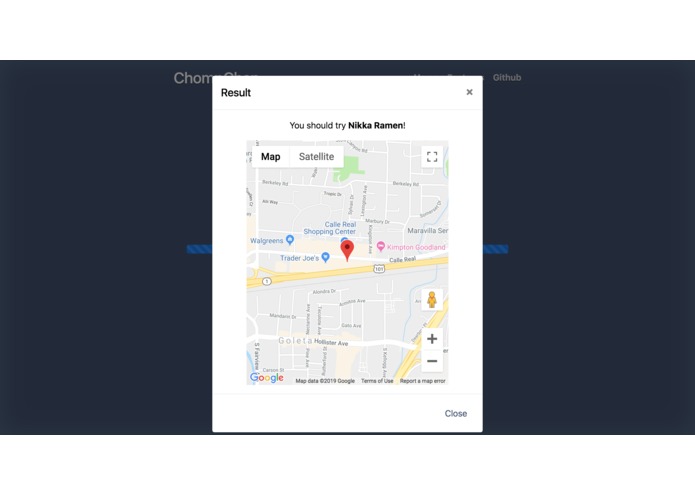Screen dimensions: 695x494
Task: Zoom in on the map
Action: click(x=432, y=339)
